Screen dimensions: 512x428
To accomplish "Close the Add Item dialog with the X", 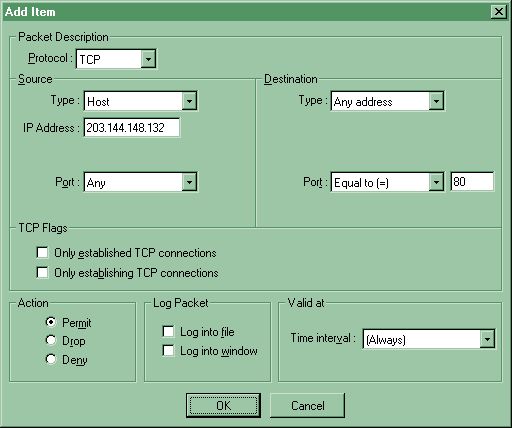I will click(x=499, y=12).
